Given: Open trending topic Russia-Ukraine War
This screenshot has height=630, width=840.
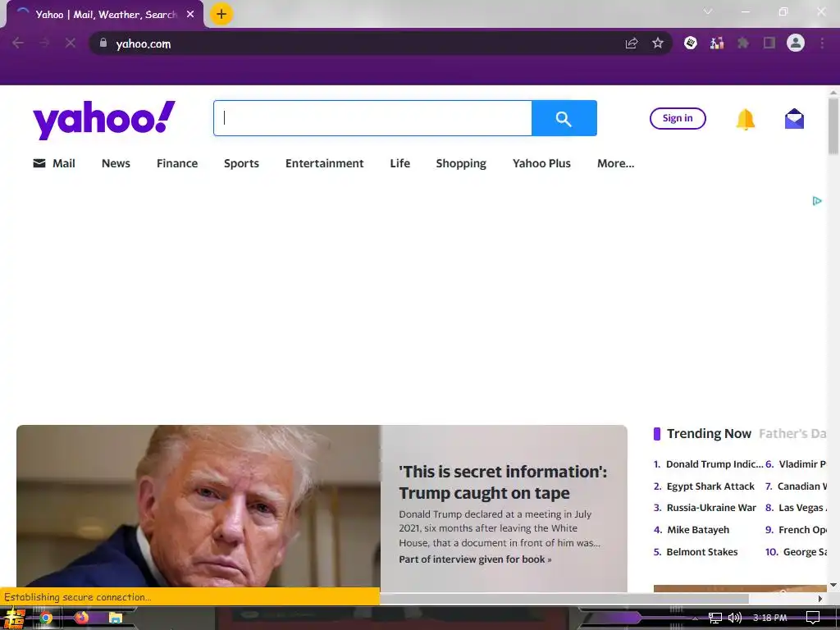Looking at the screenshot, I should point(711,508).
